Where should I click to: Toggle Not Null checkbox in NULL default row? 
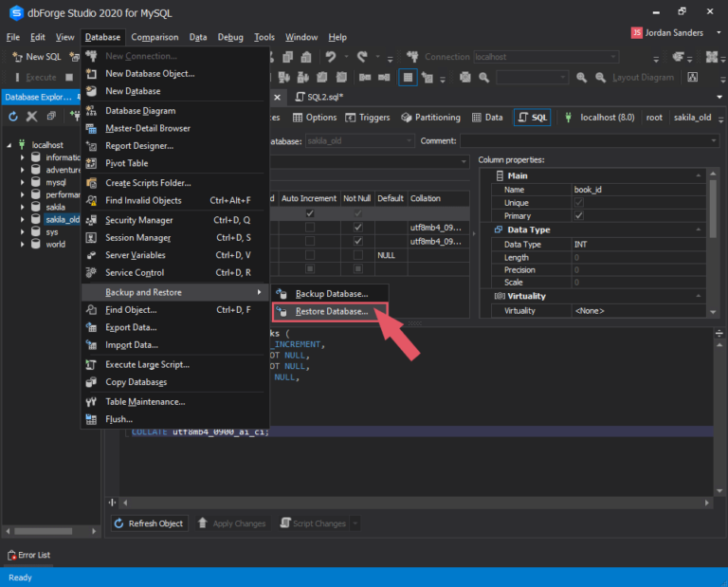point(357,255)
